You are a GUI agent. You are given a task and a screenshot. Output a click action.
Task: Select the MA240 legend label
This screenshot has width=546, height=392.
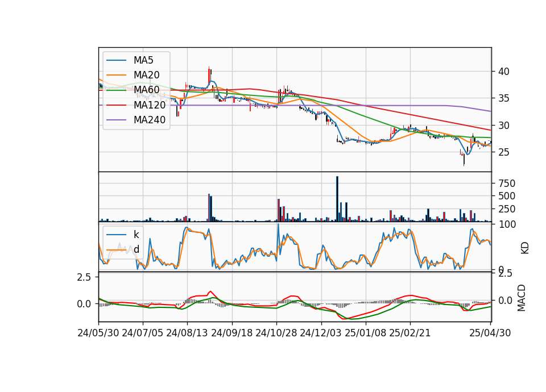point(150,120)
